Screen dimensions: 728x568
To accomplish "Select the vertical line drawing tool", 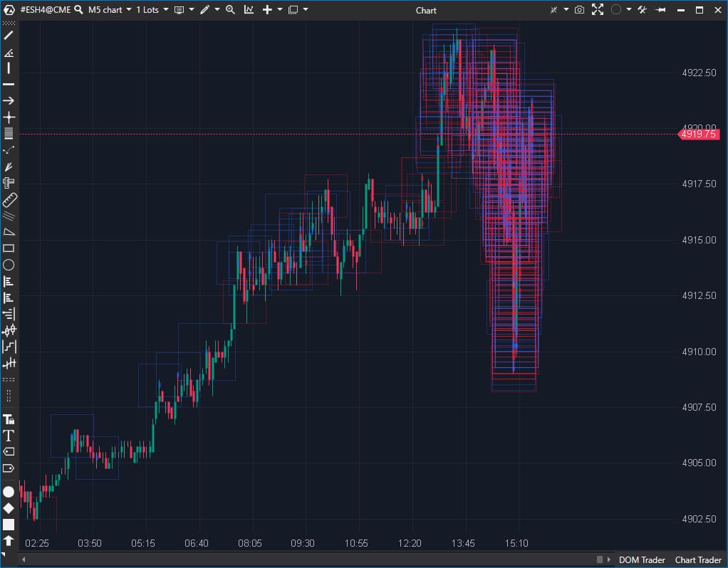I will 9,68.
